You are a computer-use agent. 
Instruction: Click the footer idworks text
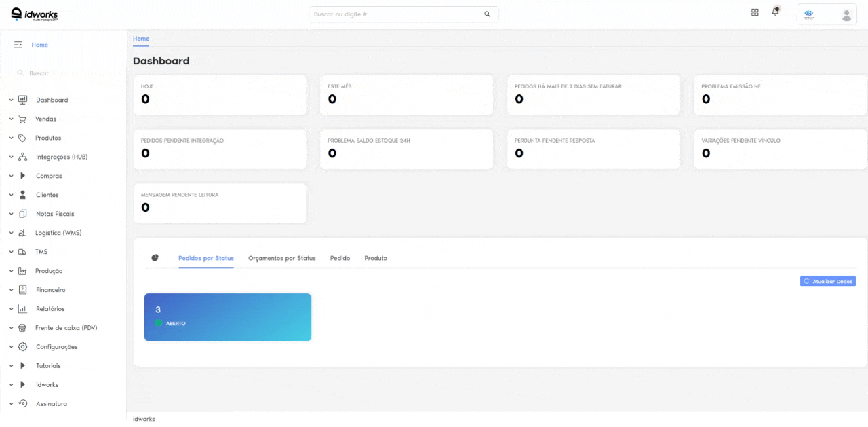click(x=144, y=419)
